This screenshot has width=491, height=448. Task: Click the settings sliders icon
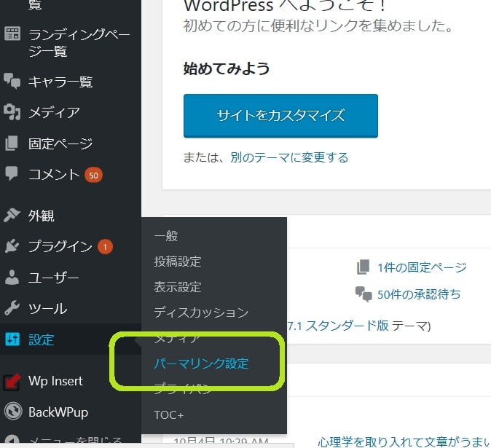click(x=12, y=339)
